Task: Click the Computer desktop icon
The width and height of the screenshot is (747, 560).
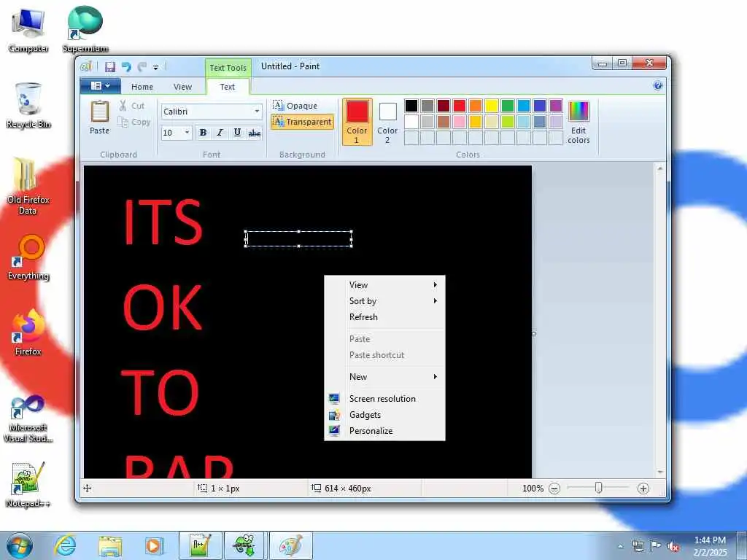Action: click(x=28, y=29)
